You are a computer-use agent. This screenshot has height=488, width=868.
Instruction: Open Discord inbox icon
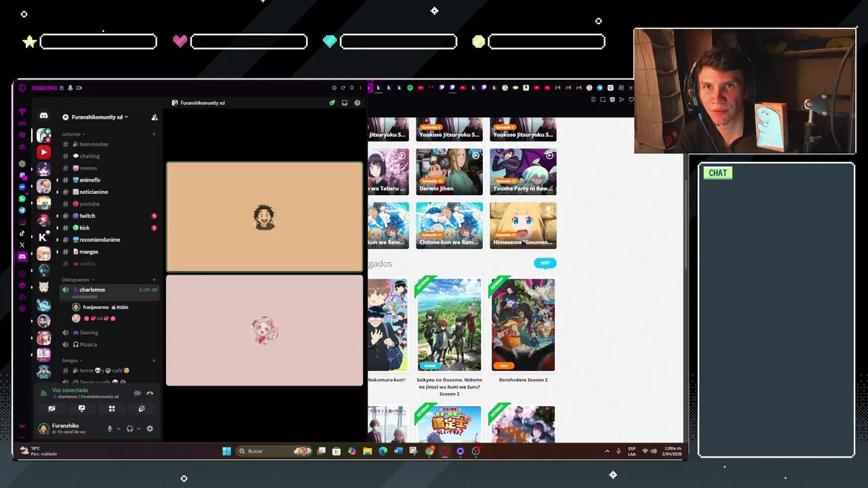(x=344, y=103)
